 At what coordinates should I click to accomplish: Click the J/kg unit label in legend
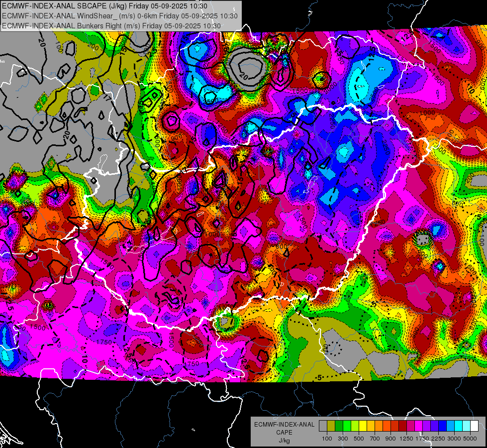(x=284, y=441)
